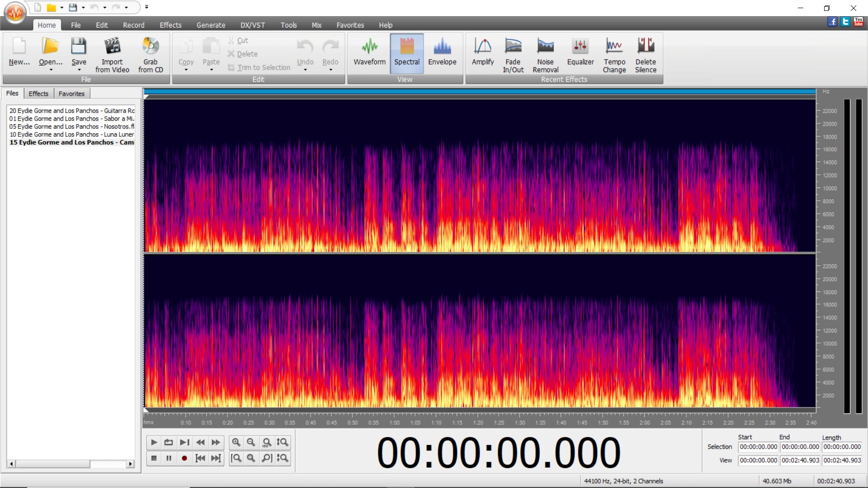
Task: Open the Mix ribbon tab
Action: (x=316, y=25)
